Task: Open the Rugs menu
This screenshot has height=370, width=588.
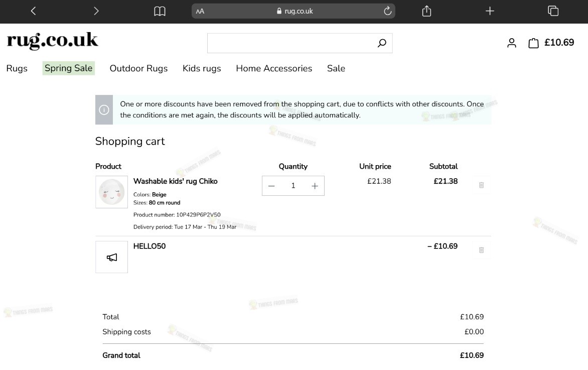Action: (x=17, y=68)
